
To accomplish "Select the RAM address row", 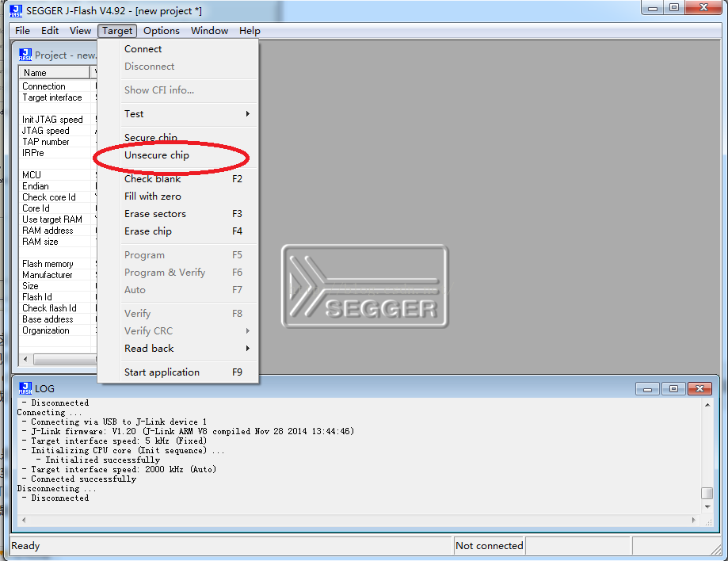I will tap(58, 231).
